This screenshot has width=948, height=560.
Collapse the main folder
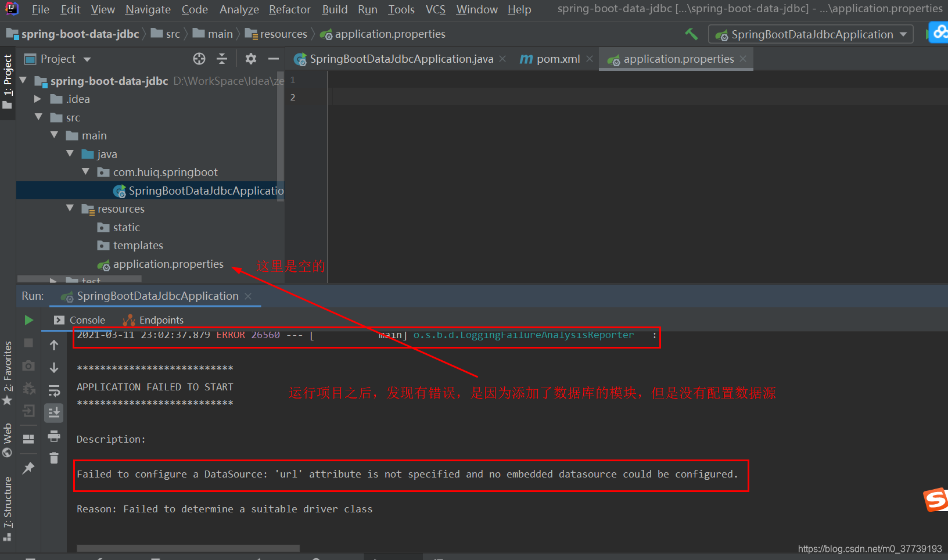click(55, 135)
